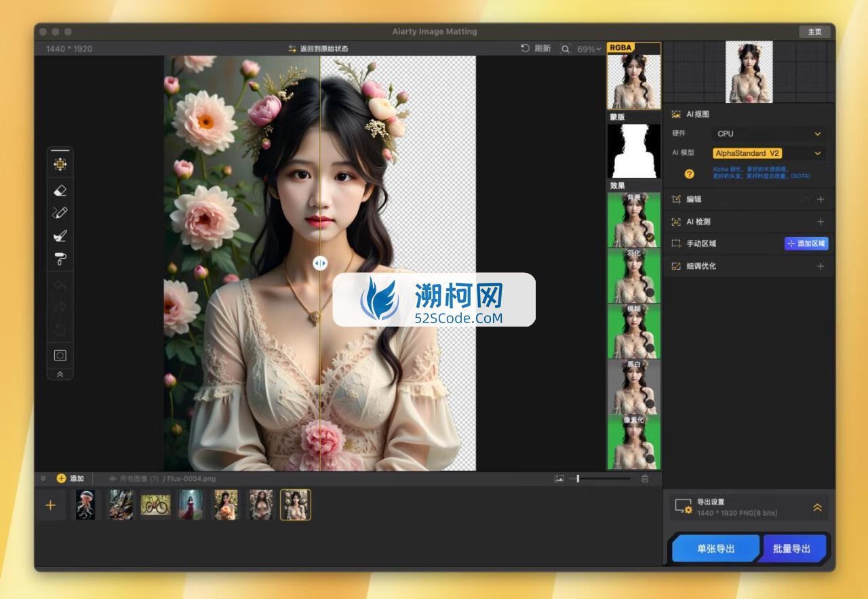The image size is (868, 599).
Task: Click the undo arrow in left toolbar
Action: (60, 285)
